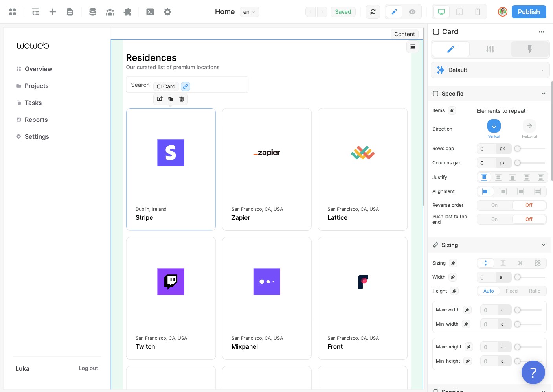Open the pages document icon

coord(70,12)
